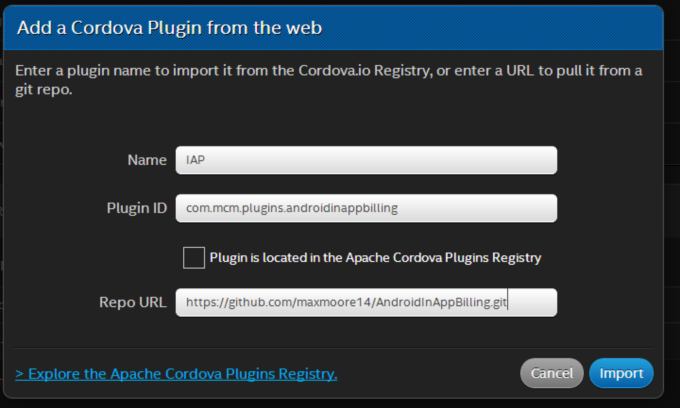The width and height of the screenshot is (680, 408).
Task: Click the 'Plugin ID' field label
Action: tap(137, 208)
